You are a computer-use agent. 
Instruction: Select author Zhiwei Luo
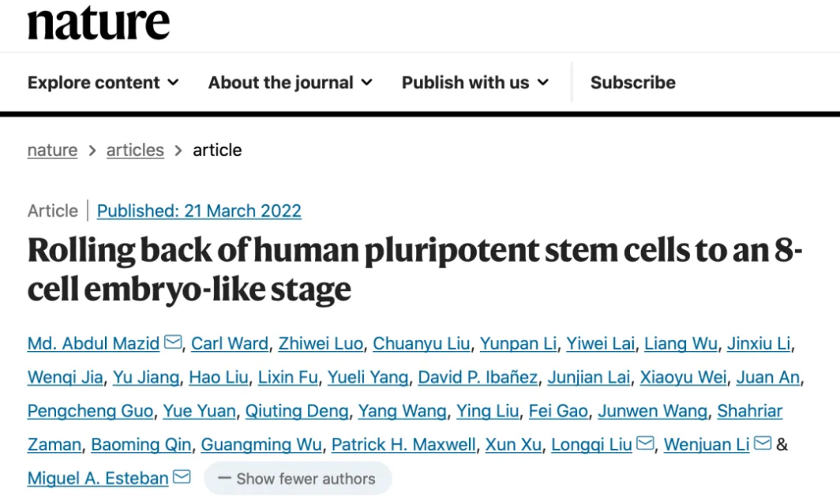click(321, 343)
